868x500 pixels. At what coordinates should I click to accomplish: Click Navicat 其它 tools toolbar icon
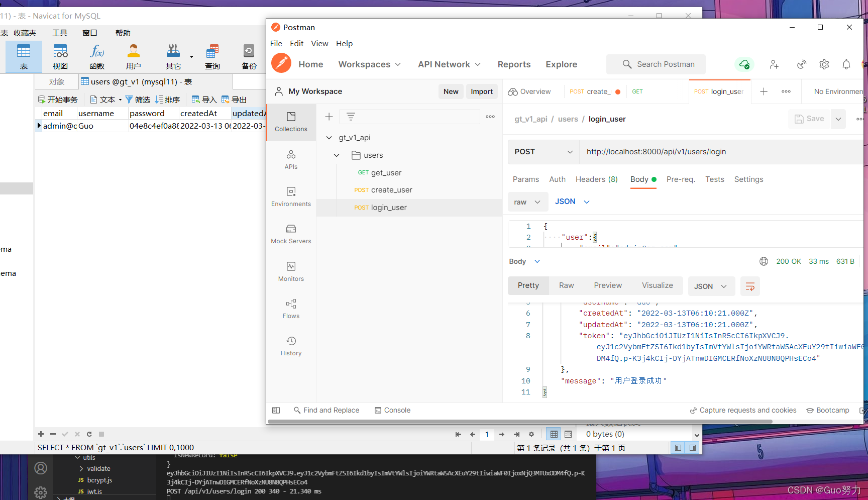pos(173,57)
